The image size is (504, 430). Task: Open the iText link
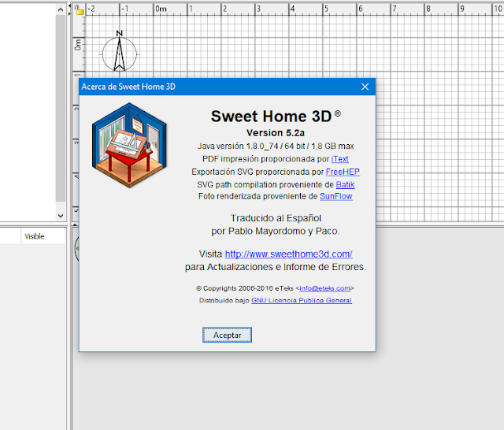click(x=339, y=159)
